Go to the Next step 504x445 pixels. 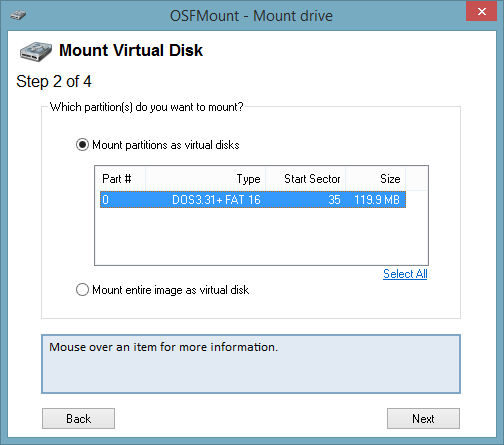423,418
